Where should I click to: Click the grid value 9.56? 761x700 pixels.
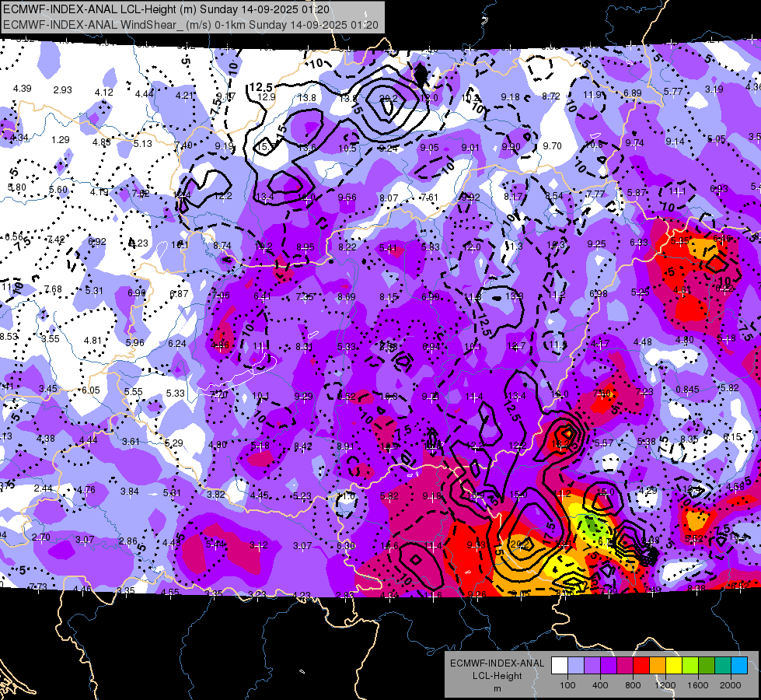(x=347, y=198)
